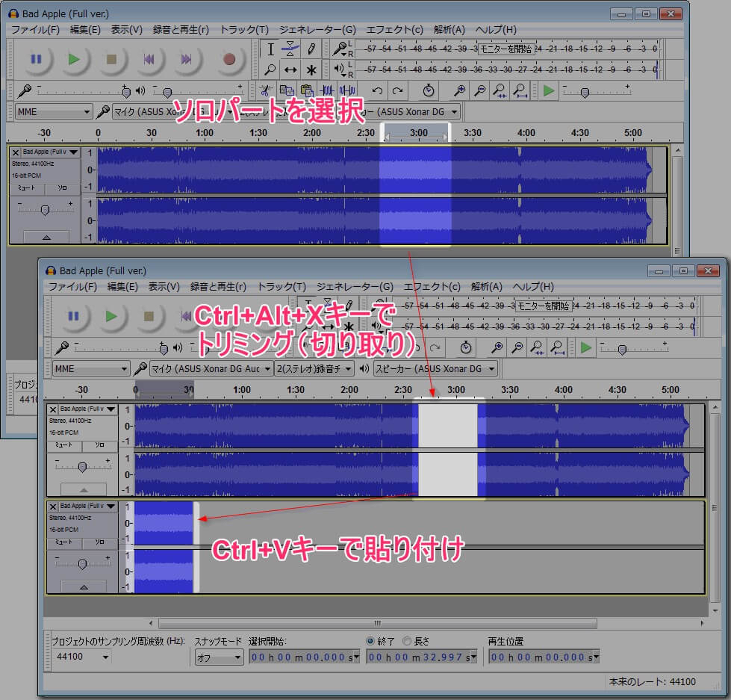Open track menu of second front-window track
The width and height of the screenshot is (731, 700).
point(88,506)
